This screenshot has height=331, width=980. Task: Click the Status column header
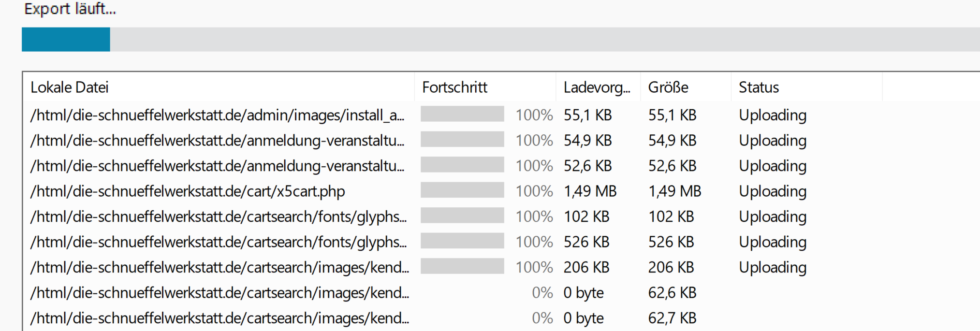point(759,87)
